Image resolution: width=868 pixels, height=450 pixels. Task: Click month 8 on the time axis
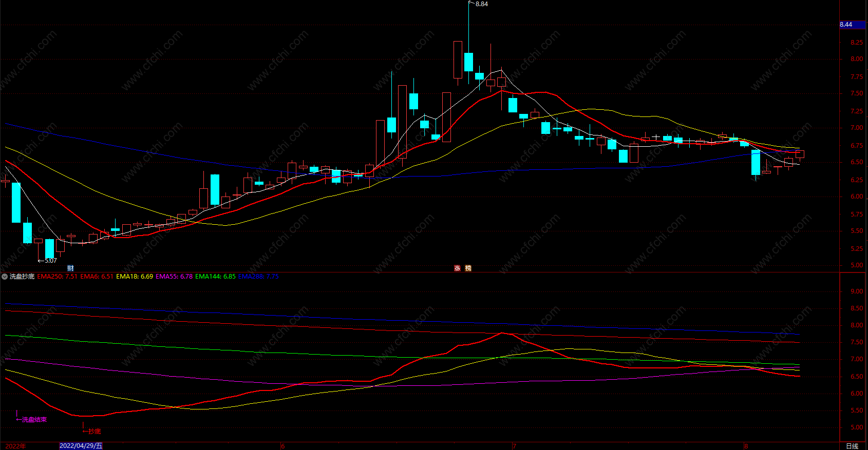pos(746,446)
